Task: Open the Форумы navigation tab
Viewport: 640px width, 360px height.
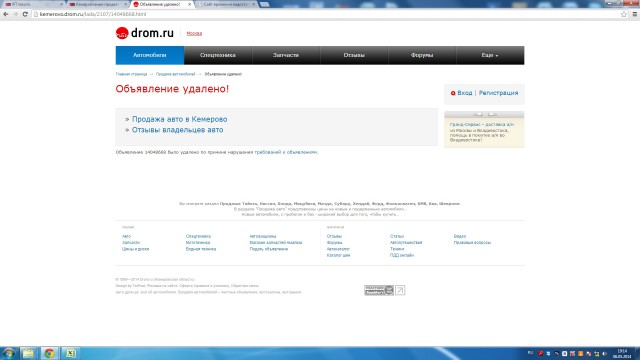Action: point(422,55)
